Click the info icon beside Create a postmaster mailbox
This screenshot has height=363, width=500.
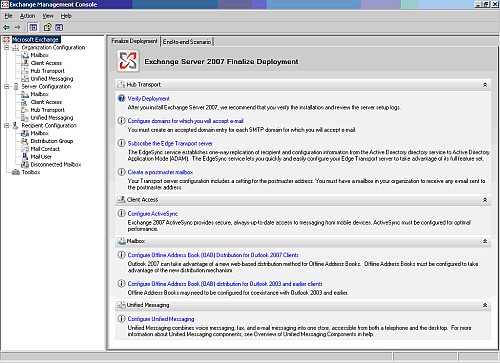click(x=121, y=172)
